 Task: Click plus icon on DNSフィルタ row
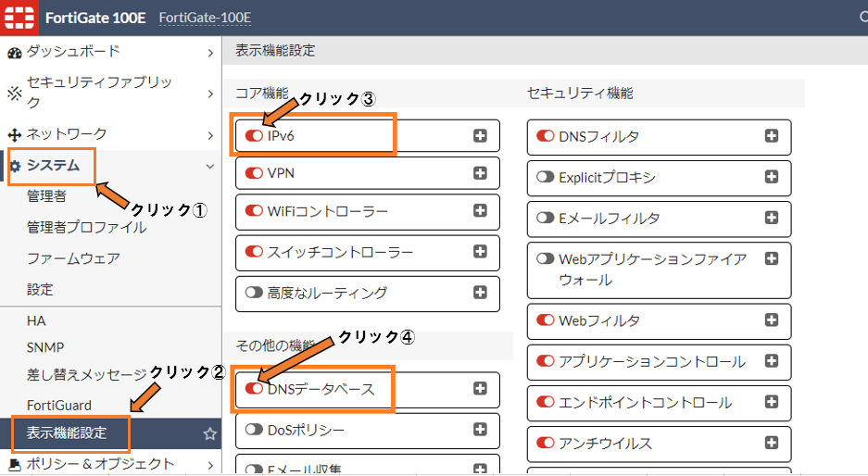(771, 135)
